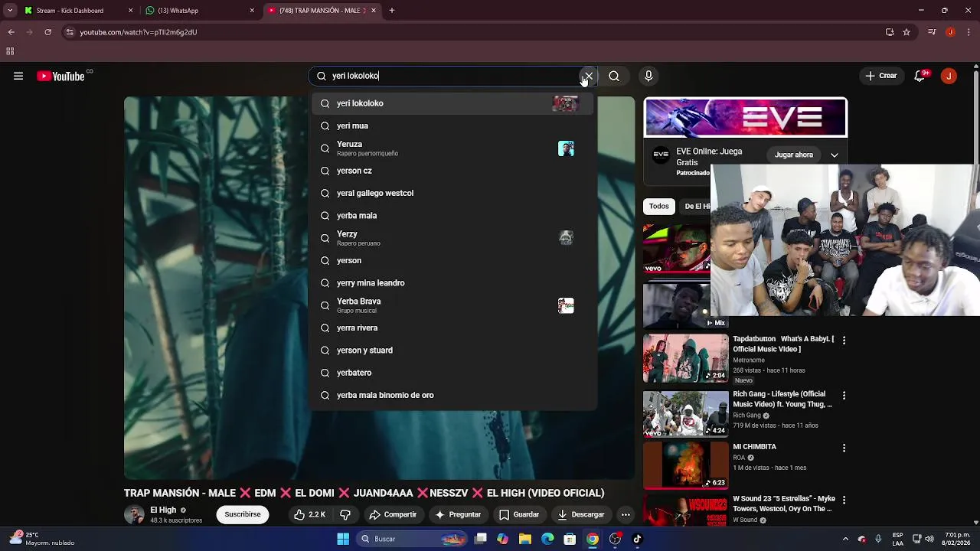Save video with Guardar button

[519, 515]
